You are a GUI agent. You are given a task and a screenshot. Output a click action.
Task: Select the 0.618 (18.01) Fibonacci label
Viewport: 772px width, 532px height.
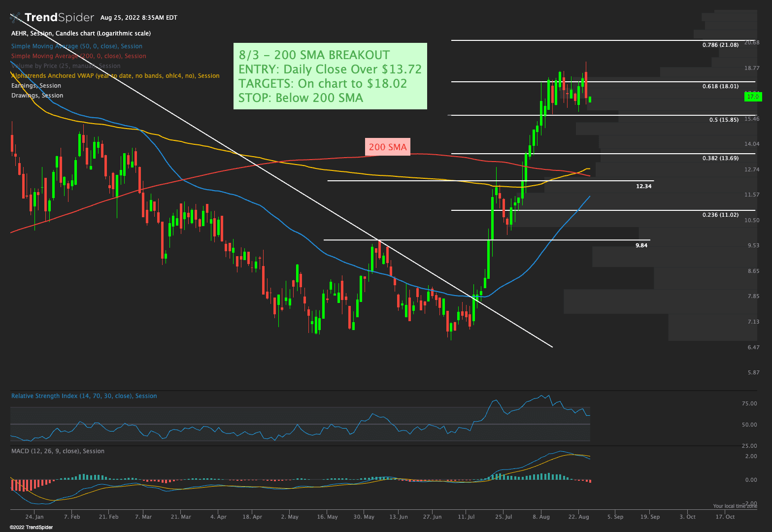(720, 86)
